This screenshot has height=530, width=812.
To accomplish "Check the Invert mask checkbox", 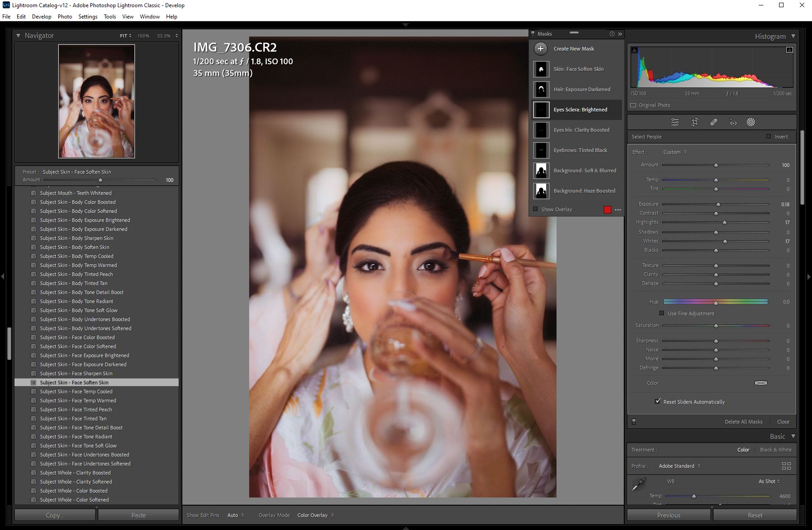I will (769, 137).
